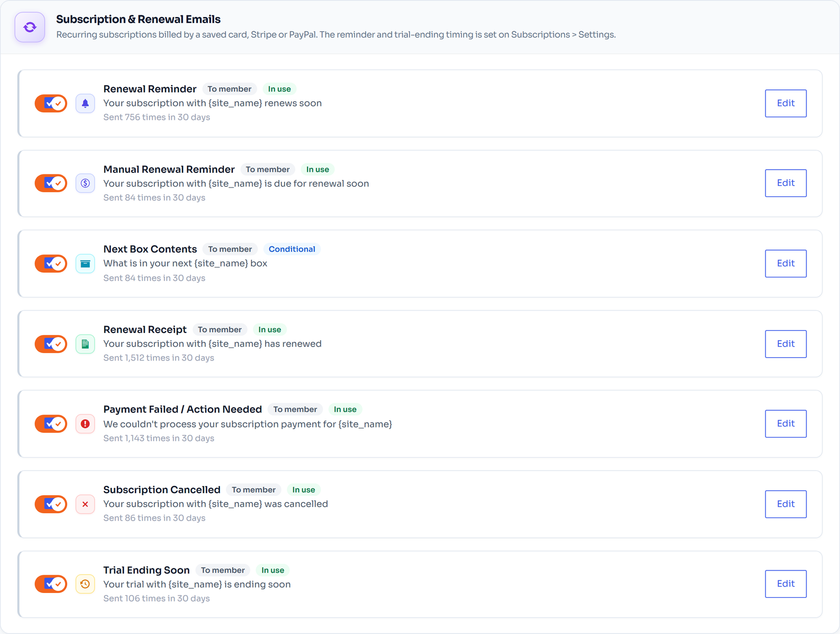This screenshot has width=840, height=634.
Task: Open Edit for Subscription Cancelled
Action: 785,504
